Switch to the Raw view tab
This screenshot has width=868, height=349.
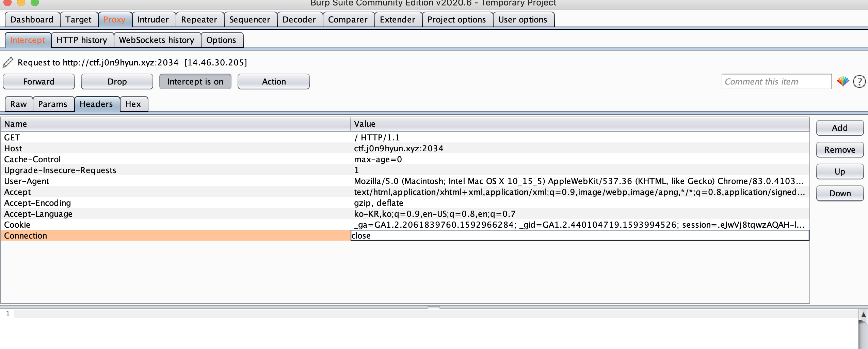pyautogui.click(x=18, y=104)
